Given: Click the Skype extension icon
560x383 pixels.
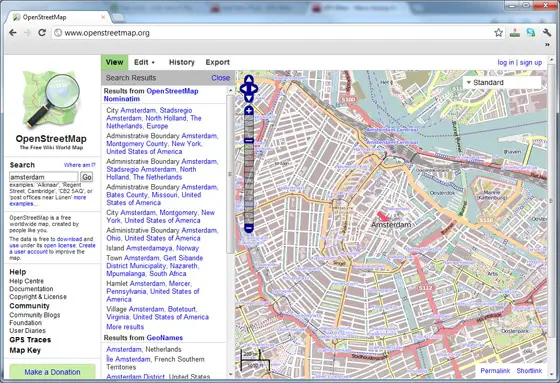Looking at the screenshot, I should pyautogui.click(x=531, y=33).
